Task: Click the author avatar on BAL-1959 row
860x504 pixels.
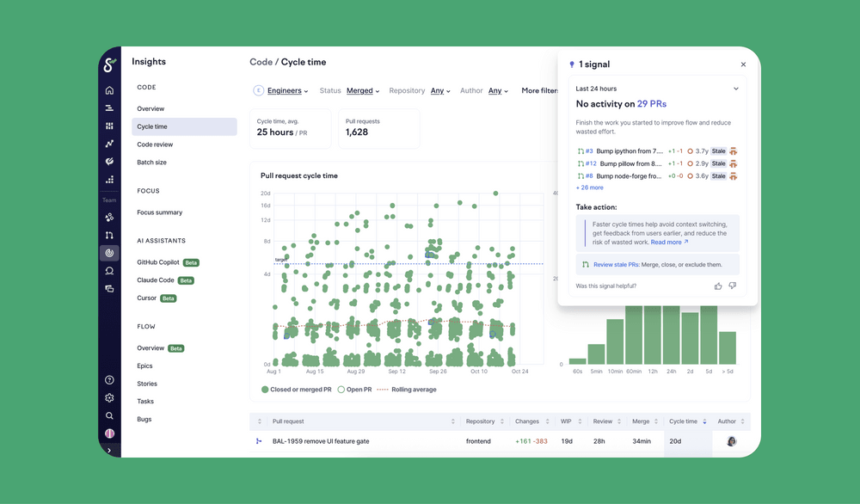Action: 731,440
